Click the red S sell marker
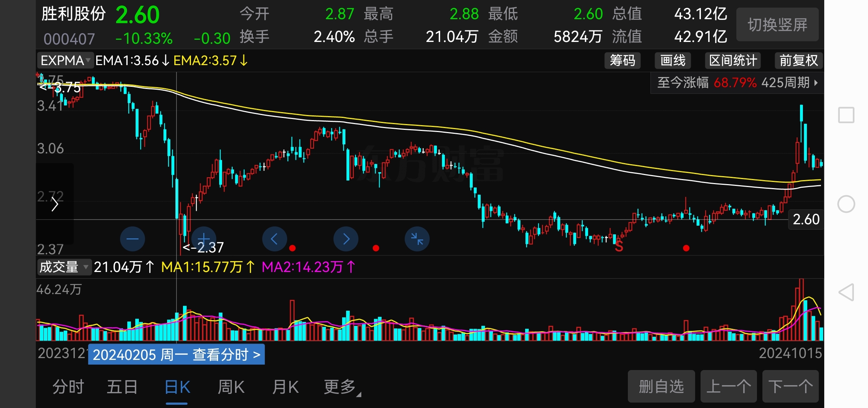 click(x=619, y=247)
